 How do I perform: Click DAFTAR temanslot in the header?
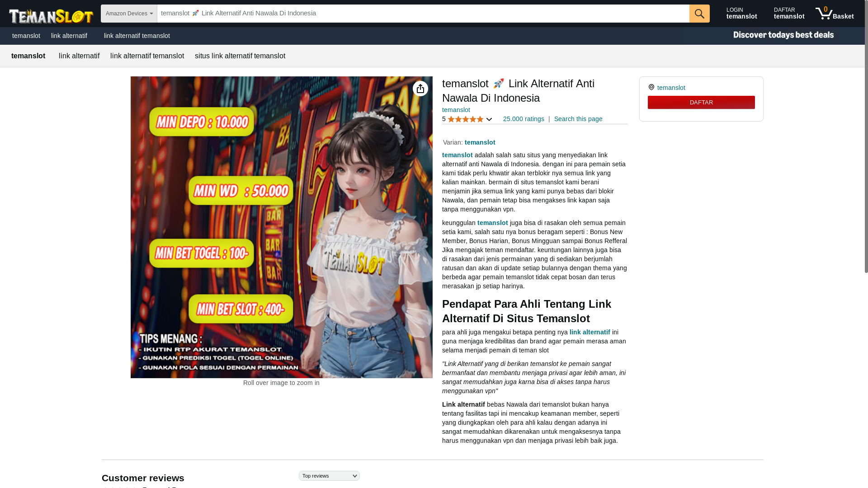click(x=789, y=13)
